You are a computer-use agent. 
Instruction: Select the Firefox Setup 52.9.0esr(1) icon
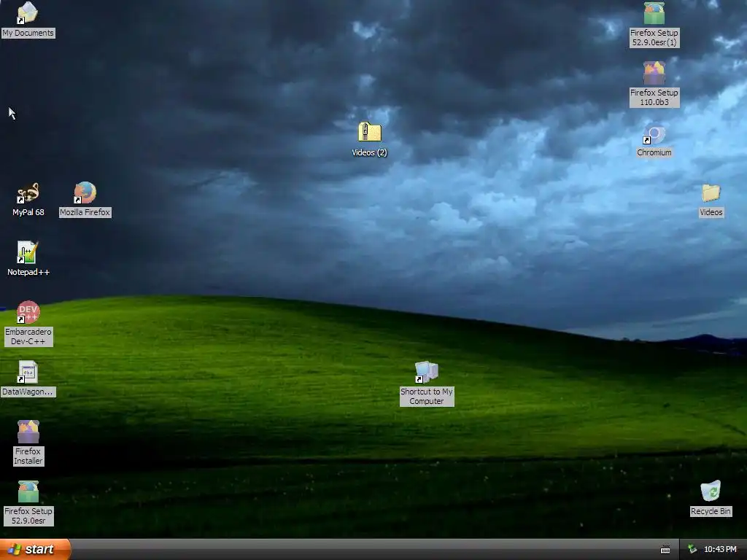pos(654,13)
